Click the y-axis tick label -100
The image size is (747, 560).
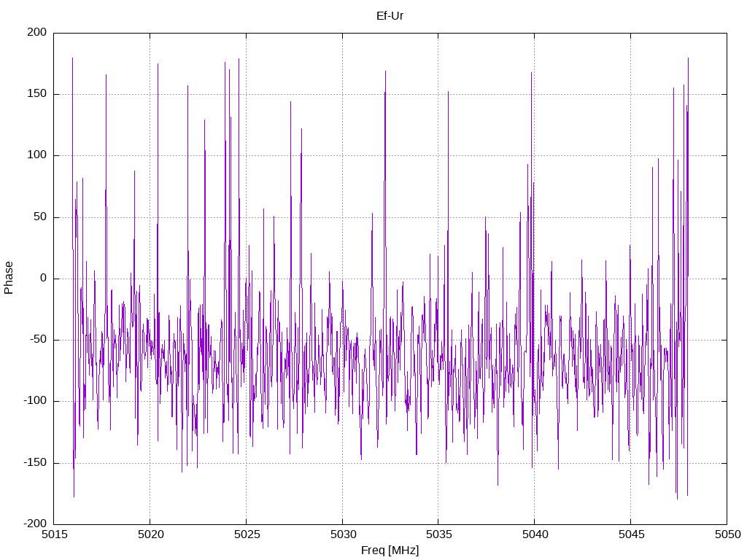pos(35,401)
